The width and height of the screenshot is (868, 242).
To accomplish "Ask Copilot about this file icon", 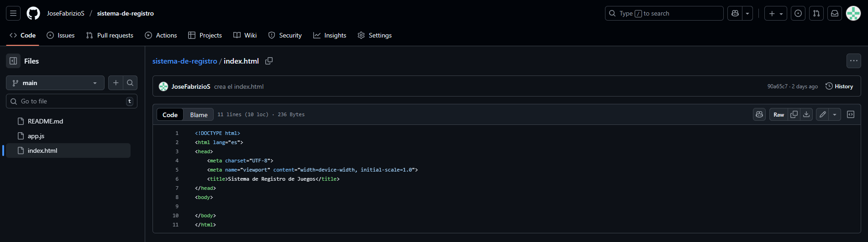I will [759, 114].
